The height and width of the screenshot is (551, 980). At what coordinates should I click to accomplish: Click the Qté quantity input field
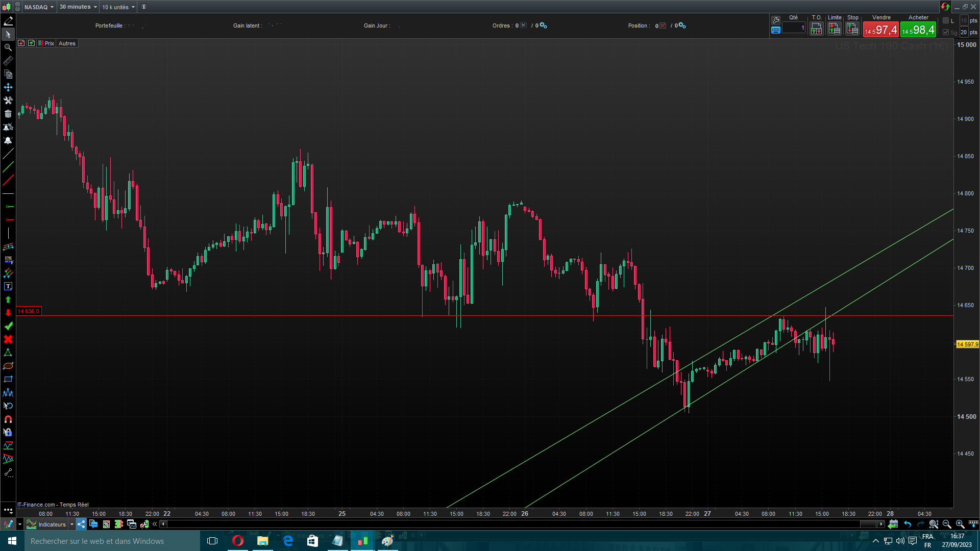[794, 28]
